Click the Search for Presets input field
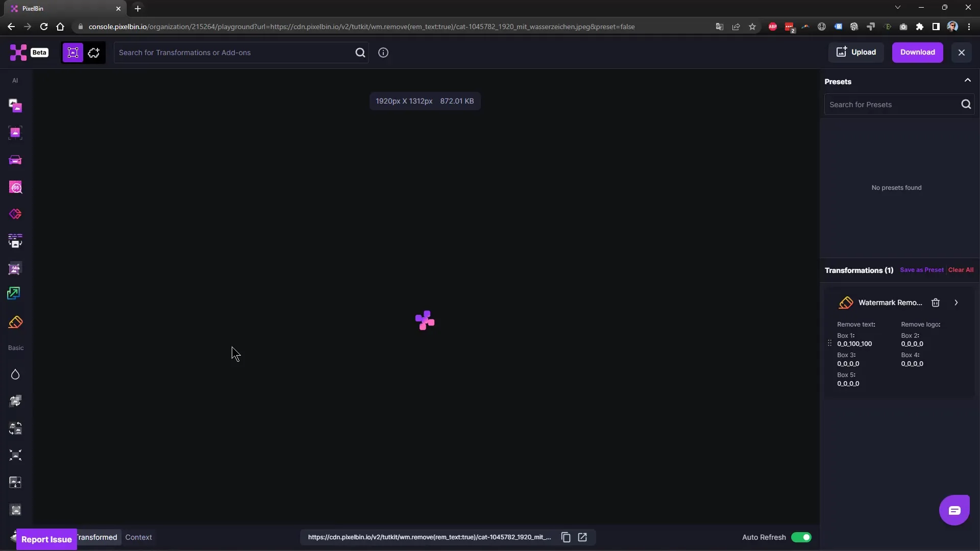Viewport: 980px width, 551px height. pyautogui.click(x=892, y=104)
